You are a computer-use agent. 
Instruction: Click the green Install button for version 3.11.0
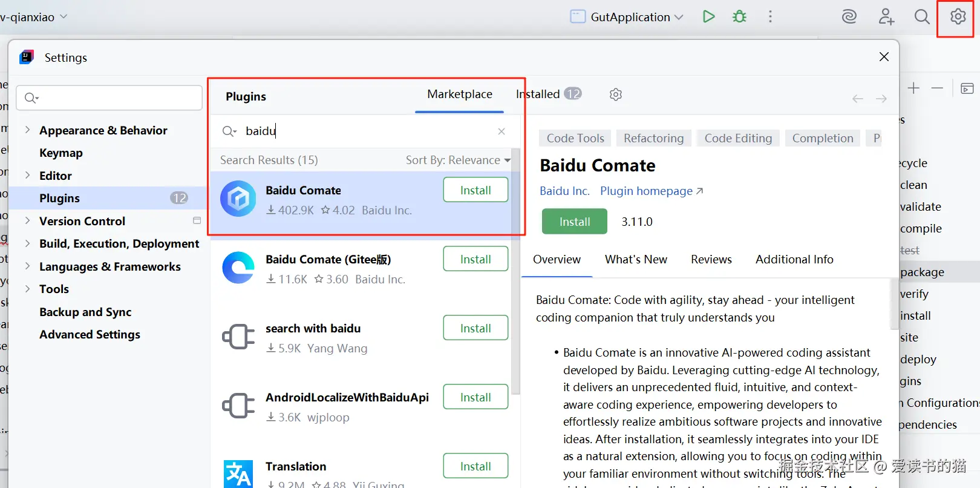pos(574,222)
